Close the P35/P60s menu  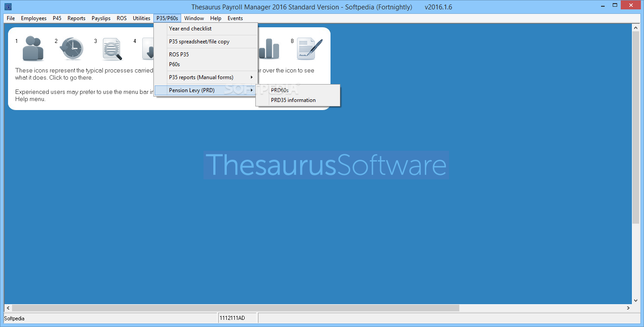(x=167, y=18)
